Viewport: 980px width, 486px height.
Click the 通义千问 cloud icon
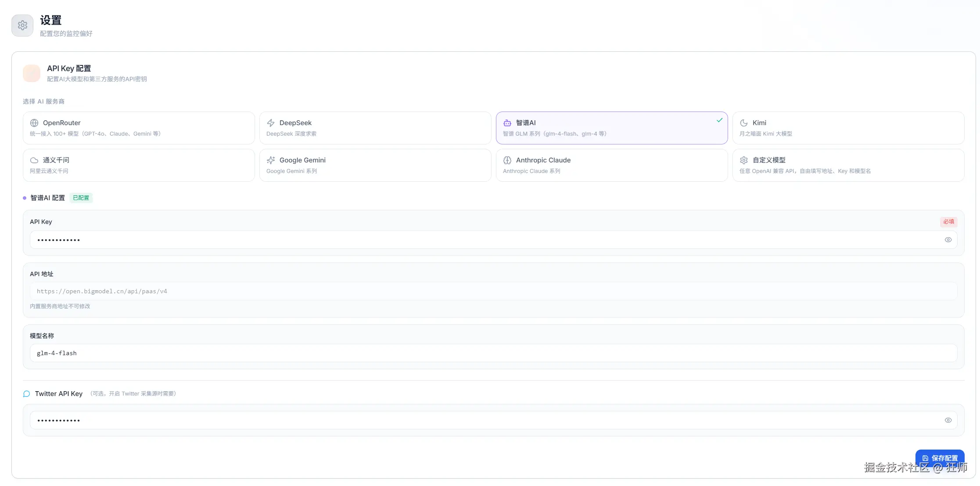34,160
